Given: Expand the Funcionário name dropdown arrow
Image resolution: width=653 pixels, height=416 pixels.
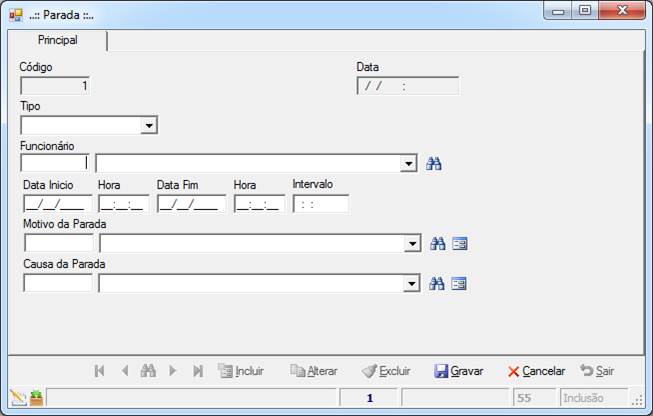Looking at the screenshot, I should [x=409, y=164].
